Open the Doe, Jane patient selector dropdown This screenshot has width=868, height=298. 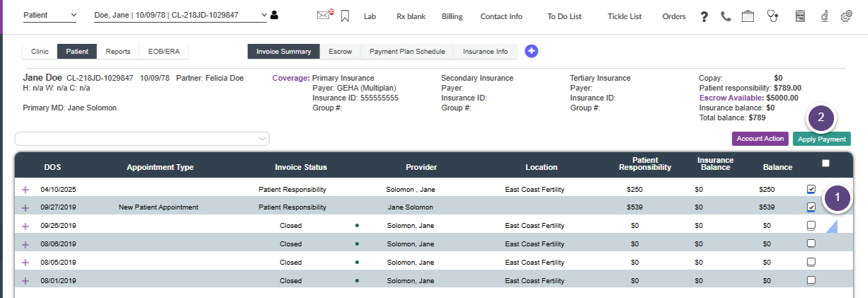click(x=181, y=16)
